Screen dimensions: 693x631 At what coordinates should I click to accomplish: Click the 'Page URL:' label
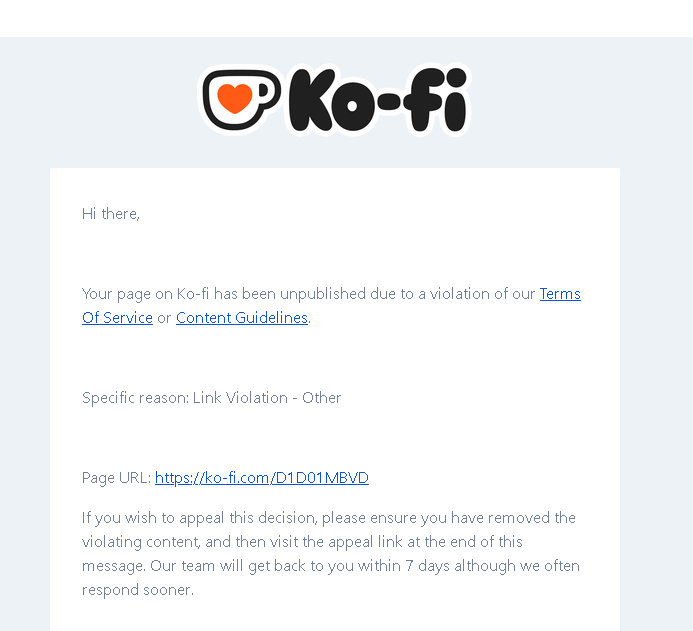pos(116,478)
